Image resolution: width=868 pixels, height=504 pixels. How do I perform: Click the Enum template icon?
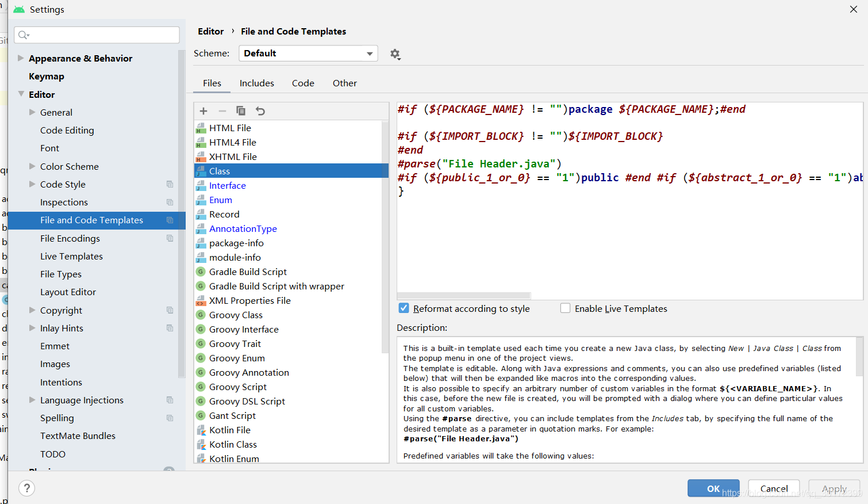[x=201, y=200]
